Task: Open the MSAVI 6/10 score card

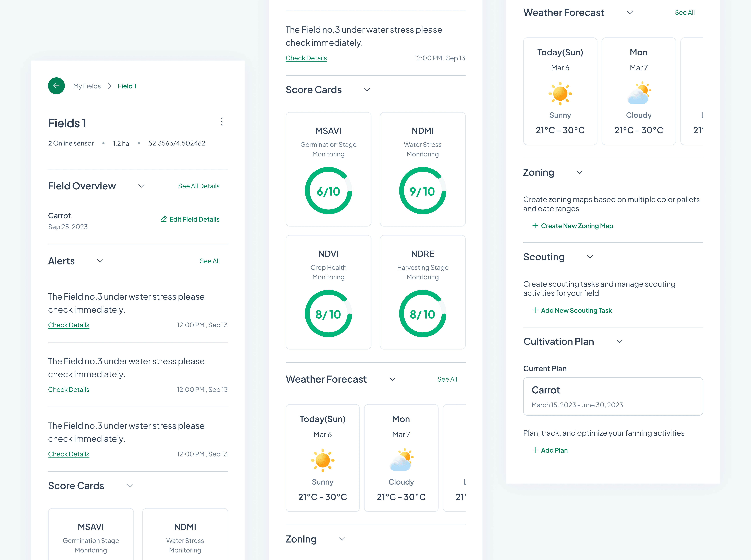Action: [x=328, y=169]
